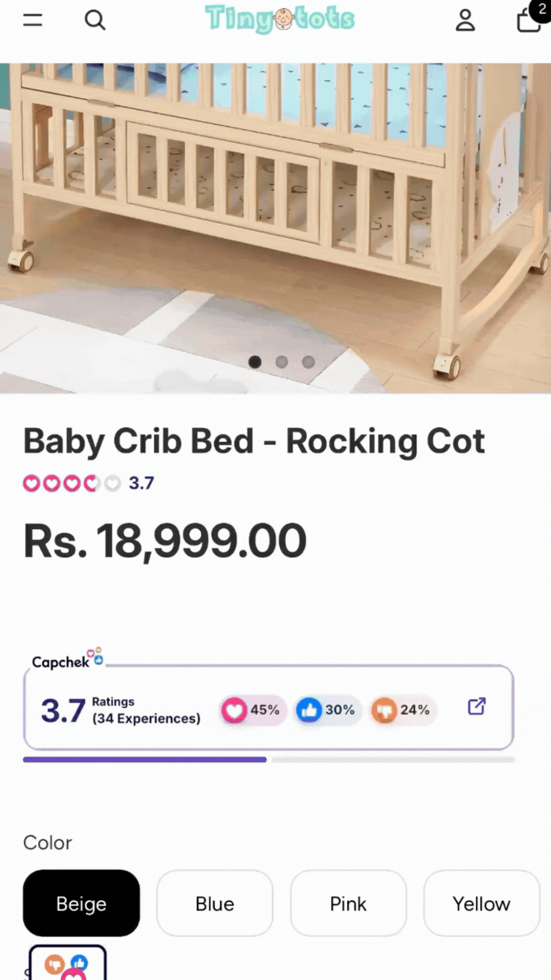The height and width of the screenshot is (980, 551).
Task: Click the Tiny Tots logo
Action: tap(280, 19)
